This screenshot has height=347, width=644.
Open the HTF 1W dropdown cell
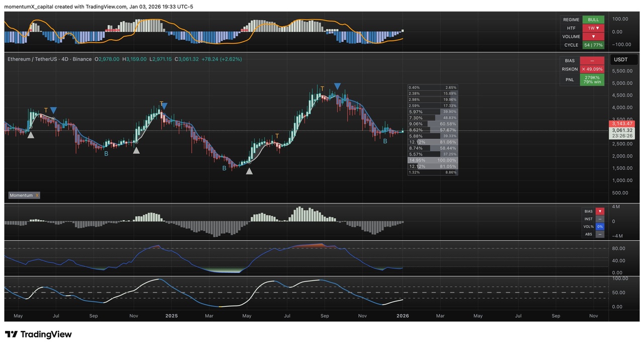pos(594,28)
